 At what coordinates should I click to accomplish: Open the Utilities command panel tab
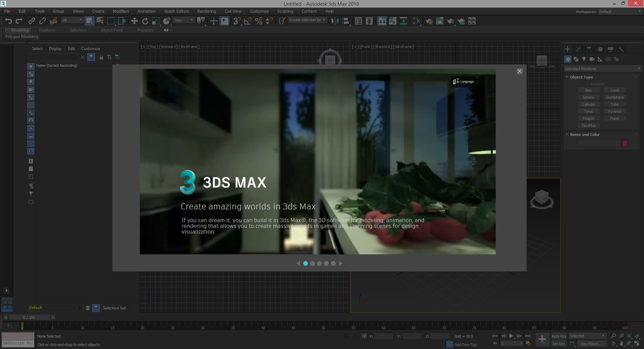(x=621, y=49)
